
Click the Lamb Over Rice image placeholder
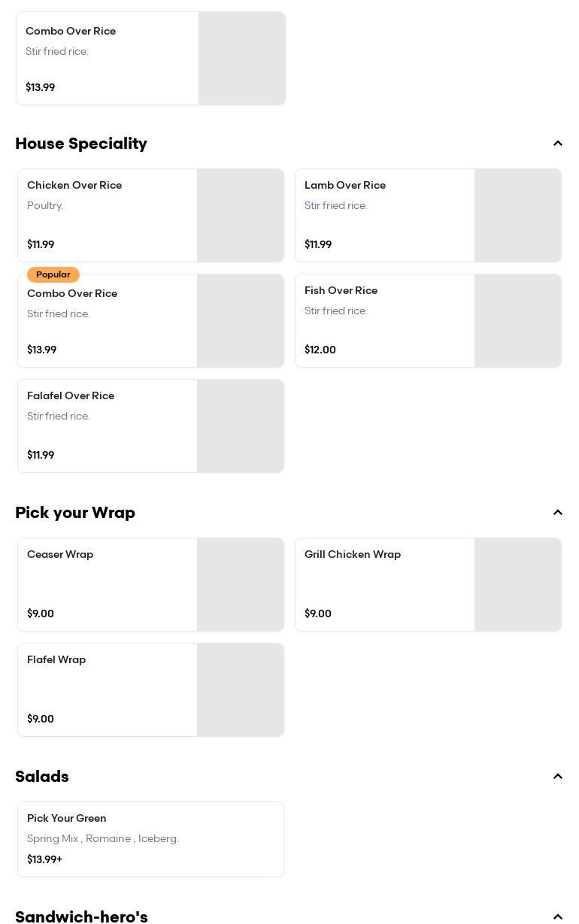point(518,216)
